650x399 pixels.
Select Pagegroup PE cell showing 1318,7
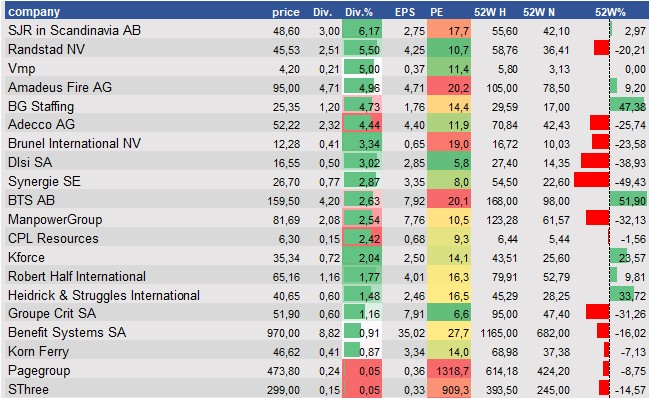coord(449,370)
